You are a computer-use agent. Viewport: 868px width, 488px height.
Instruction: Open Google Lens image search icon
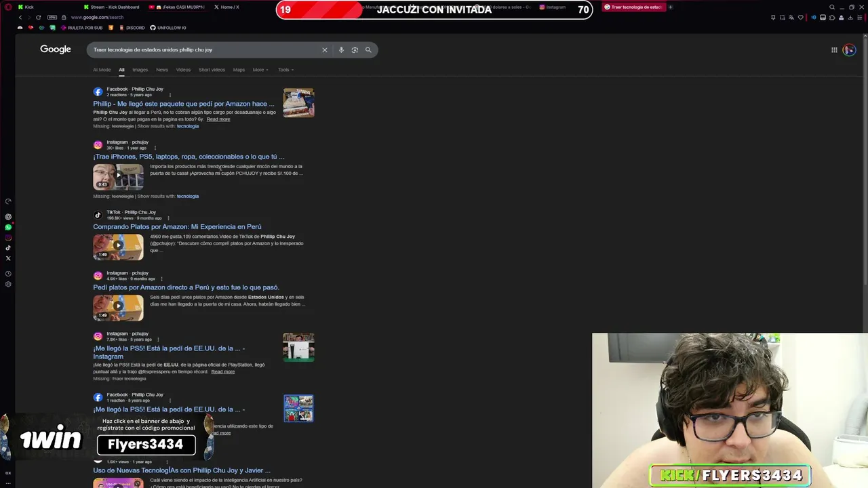pyautogui.click(x=355, y=49)
